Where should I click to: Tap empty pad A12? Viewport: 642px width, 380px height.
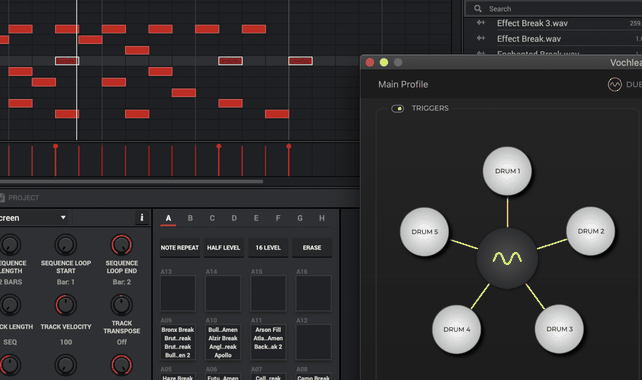(x=314, y=342)
